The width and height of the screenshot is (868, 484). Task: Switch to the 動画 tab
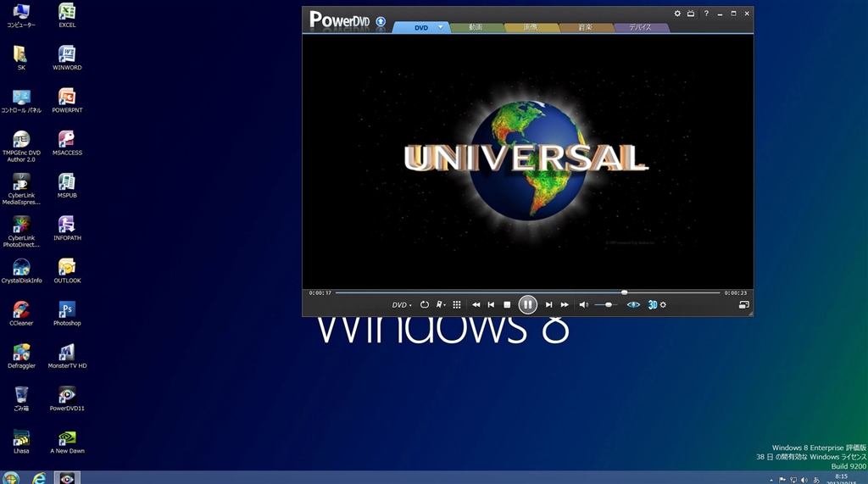tap(476, 27)
